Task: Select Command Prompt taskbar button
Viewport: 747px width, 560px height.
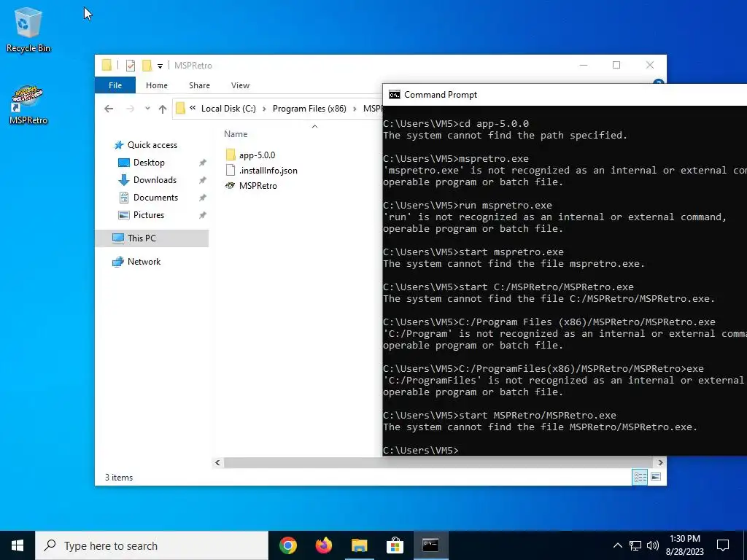Action: click(430, 545)
